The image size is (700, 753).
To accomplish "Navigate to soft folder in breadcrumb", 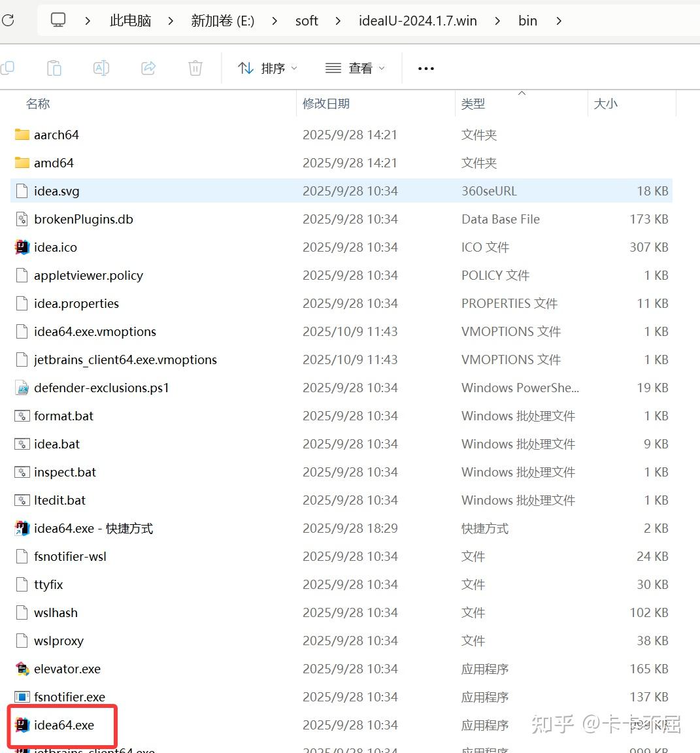I will click(x=307, y=21).
